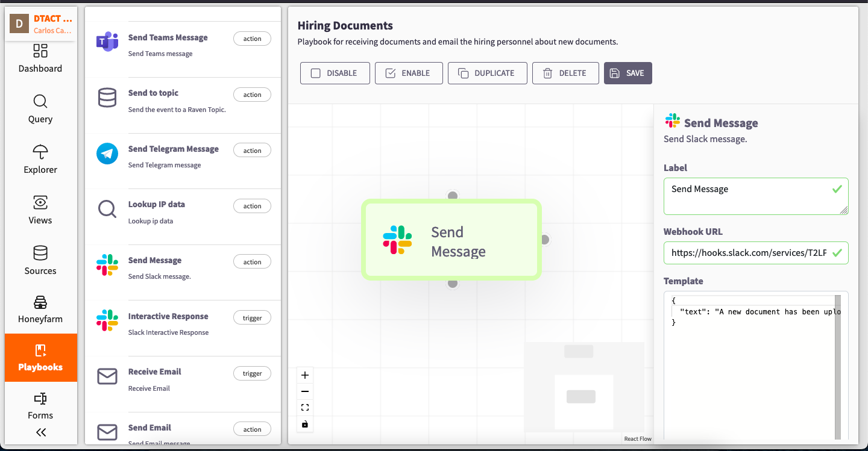868x451 pixels.
Task: Select the Lookup IP data title
Action: click(157, 204)
